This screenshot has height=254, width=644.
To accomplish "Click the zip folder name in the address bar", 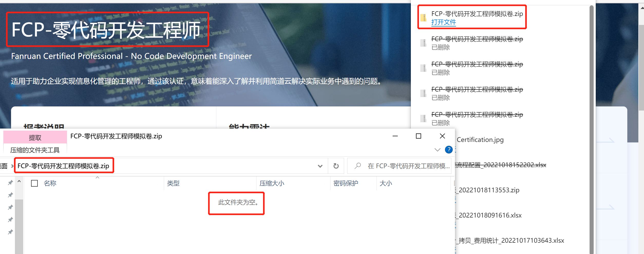I will 63,166.
